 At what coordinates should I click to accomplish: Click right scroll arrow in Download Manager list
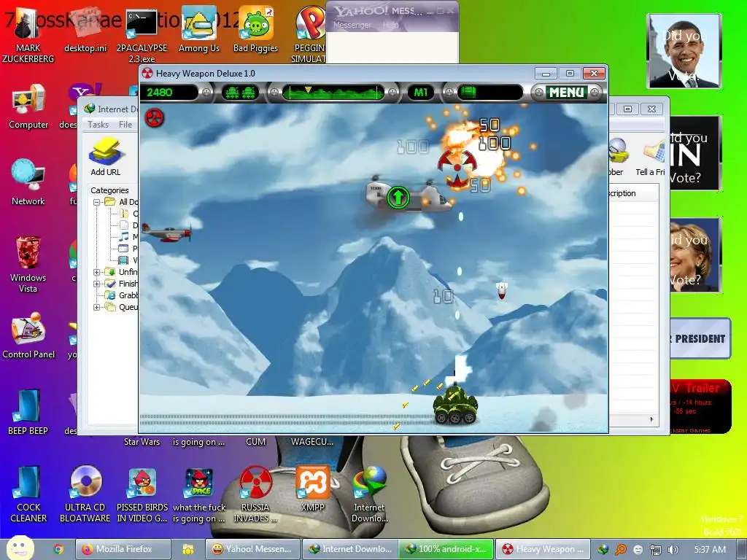[651, 419]
